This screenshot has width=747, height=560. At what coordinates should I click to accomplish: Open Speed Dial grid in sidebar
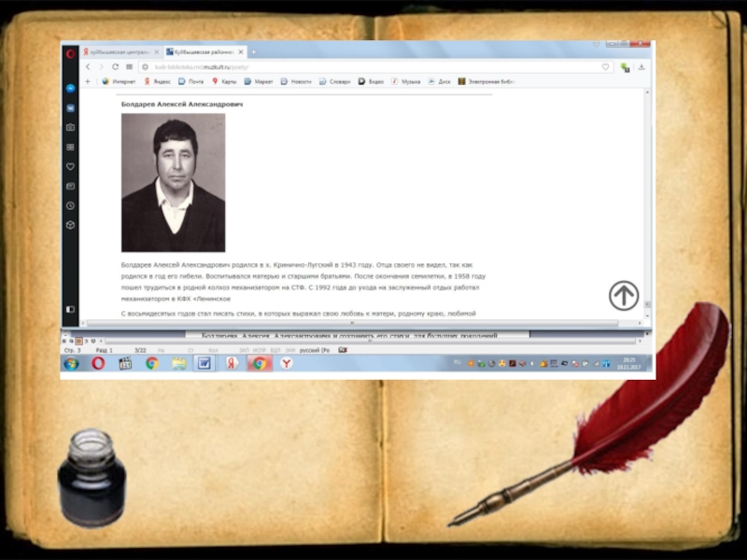click(71, 147)
